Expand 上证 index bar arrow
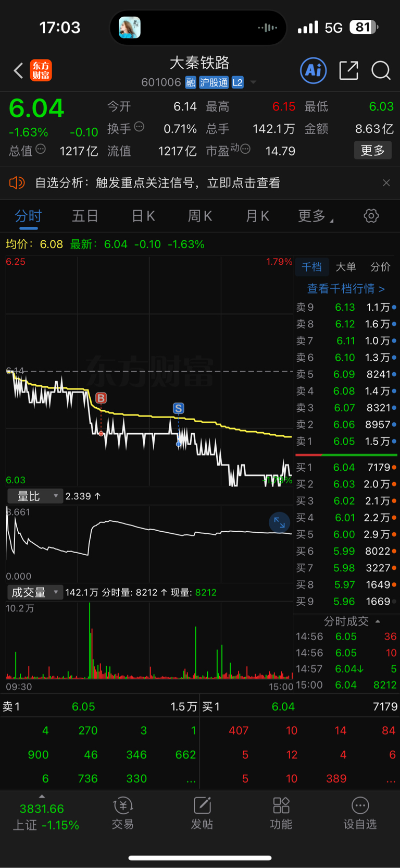Screen dimensions: 400x868 click(42, 797)
